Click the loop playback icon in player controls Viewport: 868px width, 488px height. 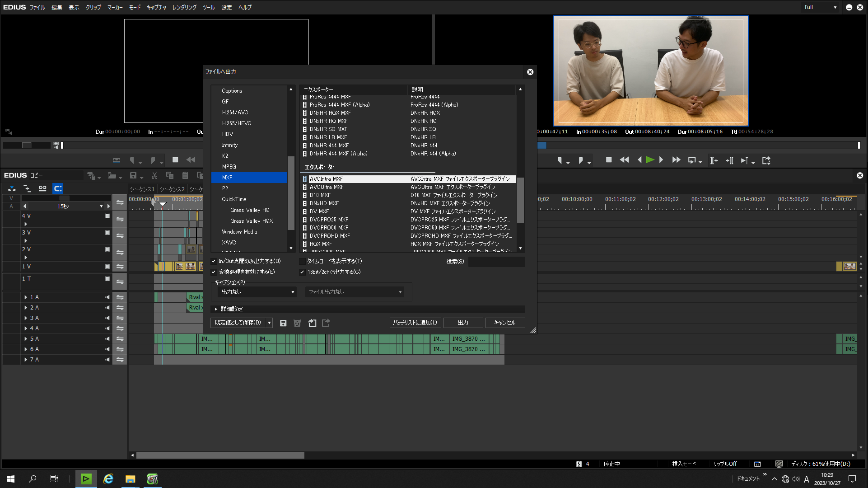point(692,160)
